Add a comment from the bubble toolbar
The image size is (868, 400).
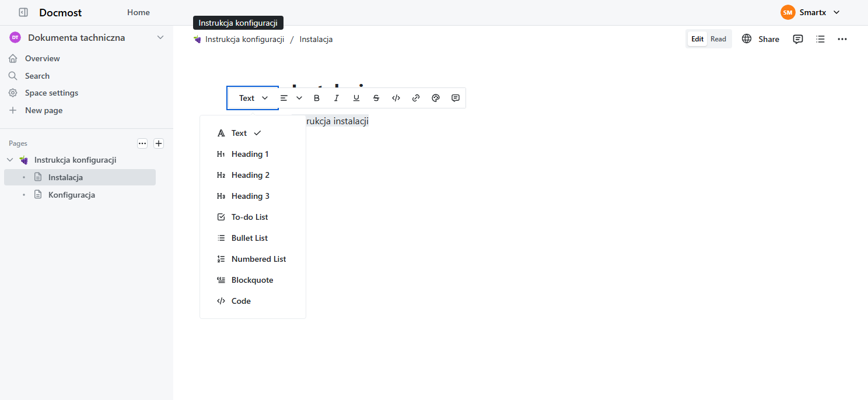(x=456, y=98)
